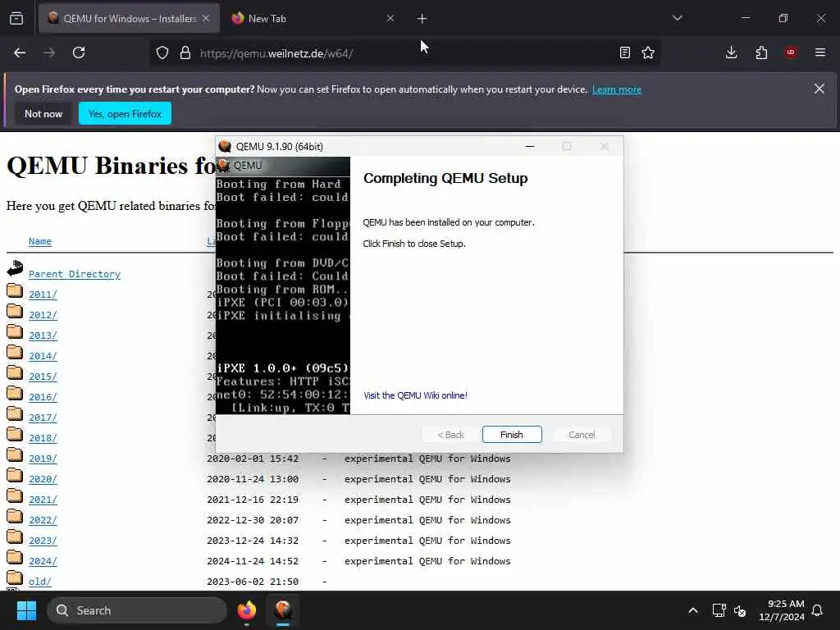This screenshot has height=630, width=840.
Task: Close the New Tab tab
Action: click(390, 18)
